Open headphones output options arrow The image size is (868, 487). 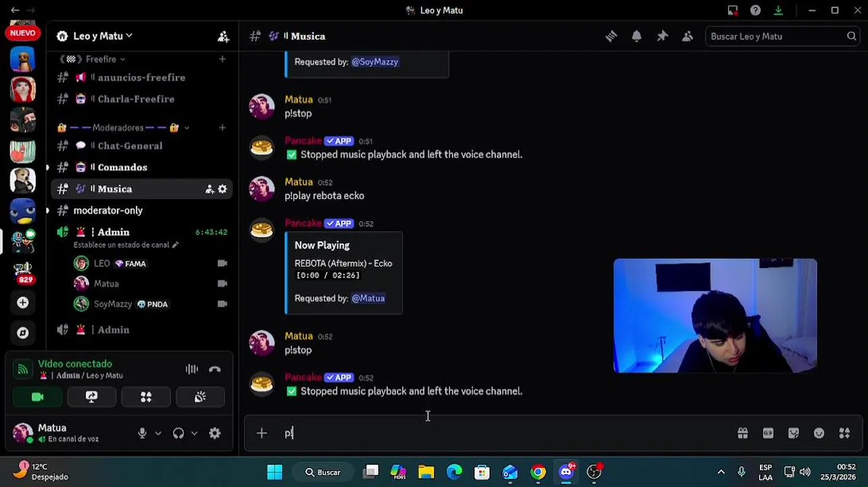[195, 434]
